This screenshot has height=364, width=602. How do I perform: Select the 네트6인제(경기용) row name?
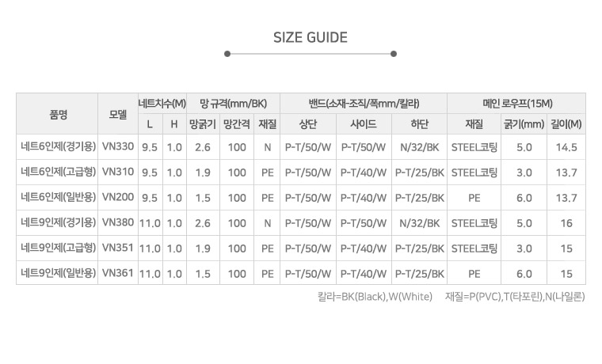(x=58, y=146)
